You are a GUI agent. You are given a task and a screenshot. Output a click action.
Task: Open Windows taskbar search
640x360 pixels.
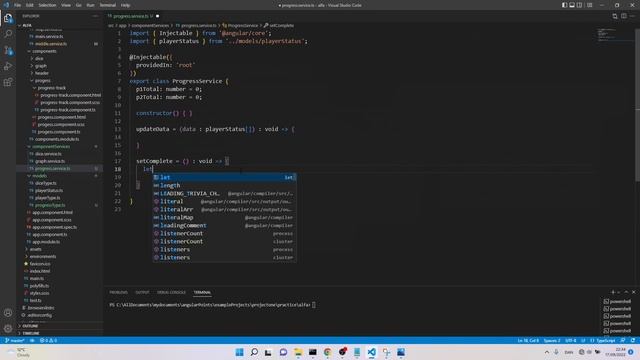[x=254, y=352]
